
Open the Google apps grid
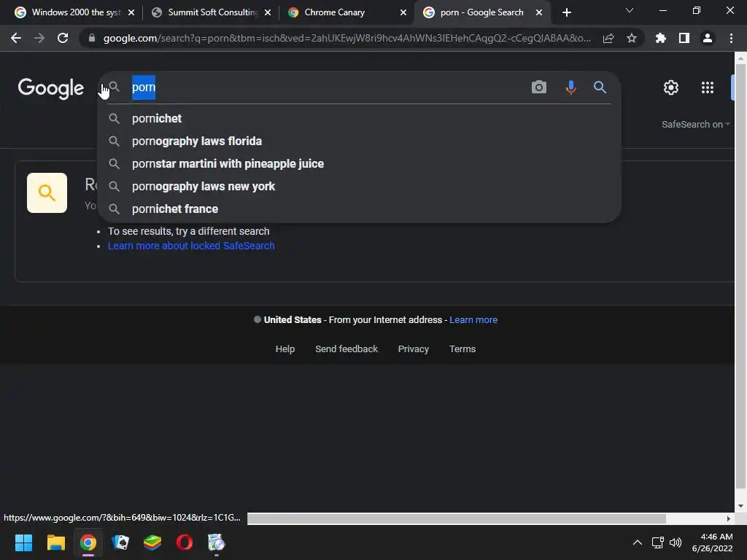pos(708,87)
